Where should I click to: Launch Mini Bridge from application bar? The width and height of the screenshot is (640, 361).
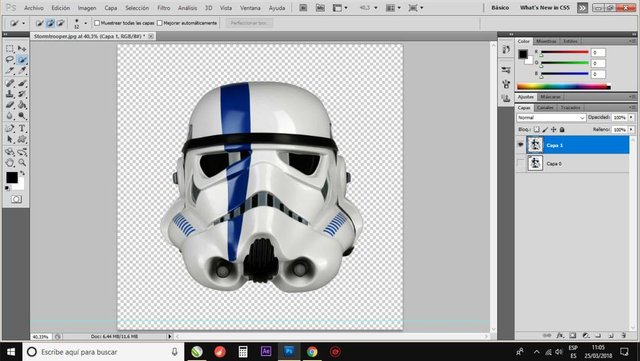pyautogui.click(x=320, y=8)
